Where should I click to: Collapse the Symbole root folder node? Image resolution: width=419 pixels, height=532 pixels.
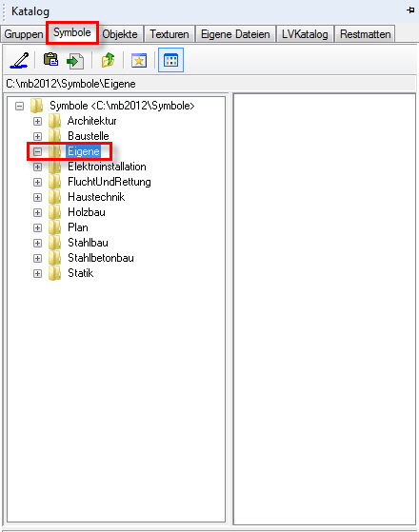tap(19, 106)
